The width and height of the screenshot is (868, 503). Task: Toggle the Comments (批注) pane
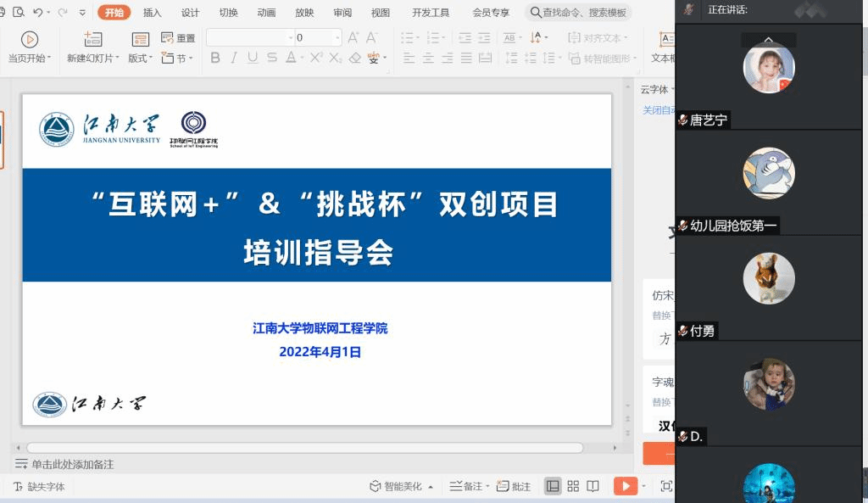coord(514,486)
